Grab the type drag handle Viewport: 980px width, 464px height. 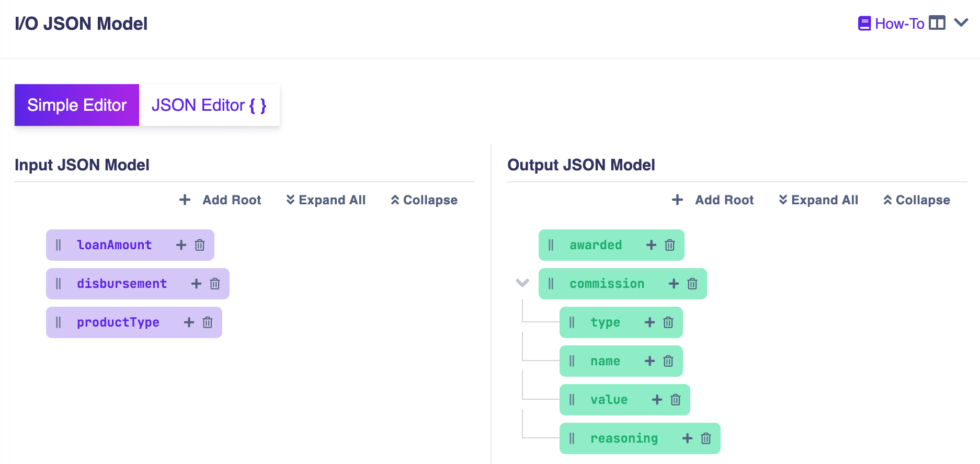[x=572, y=322]
